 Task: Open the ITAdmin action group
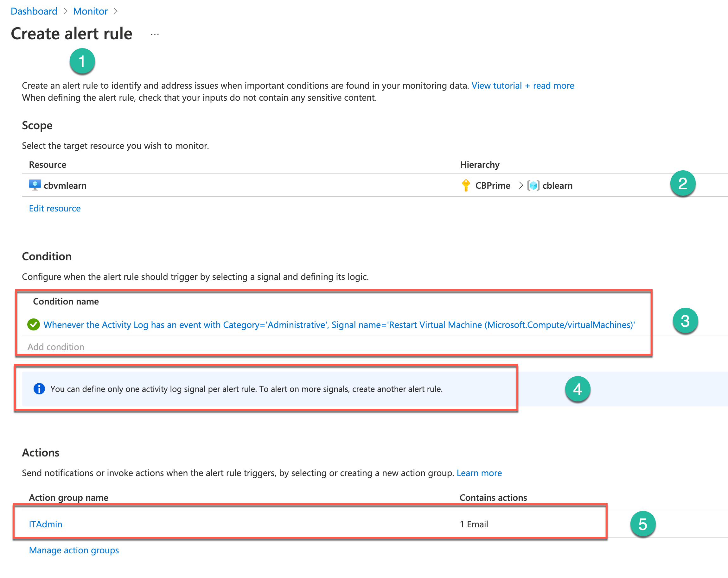pos(46,524)
